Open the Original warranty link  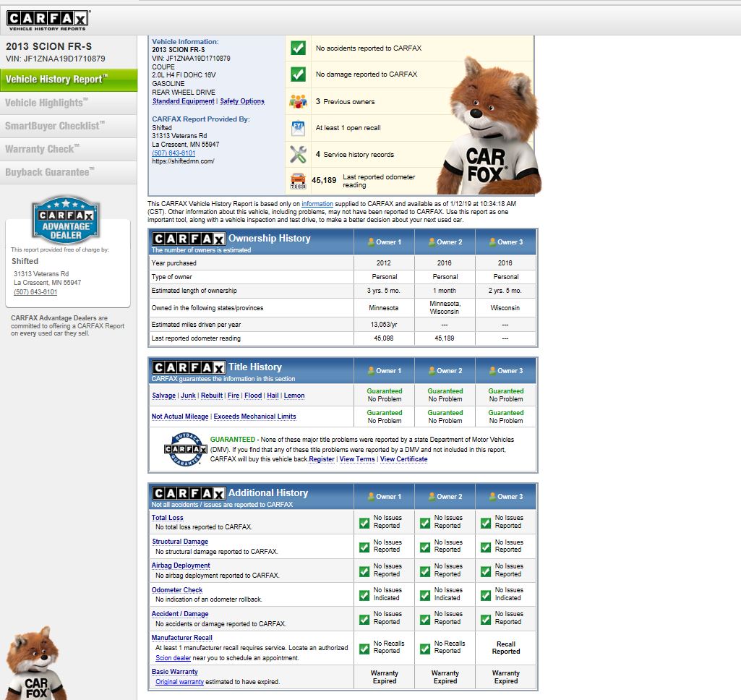(x=179, y=682)
